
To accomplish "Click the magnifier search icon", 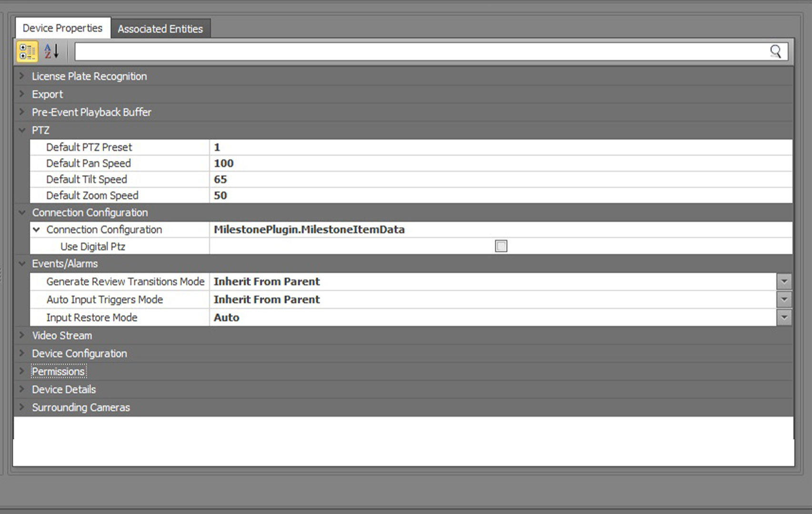I will coord(775,51).
